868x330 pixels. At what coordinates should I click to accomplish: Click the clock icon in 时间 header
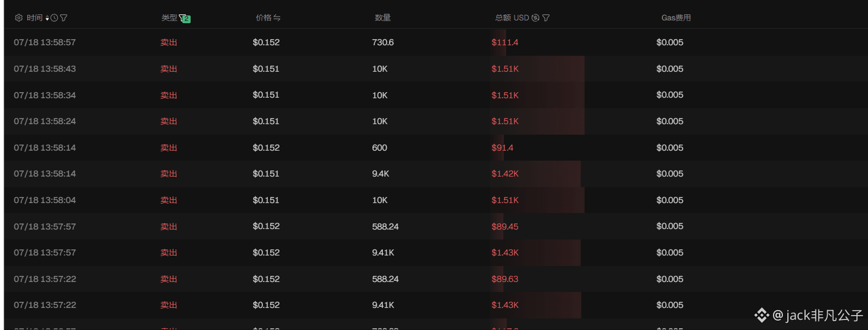[54, 18]
